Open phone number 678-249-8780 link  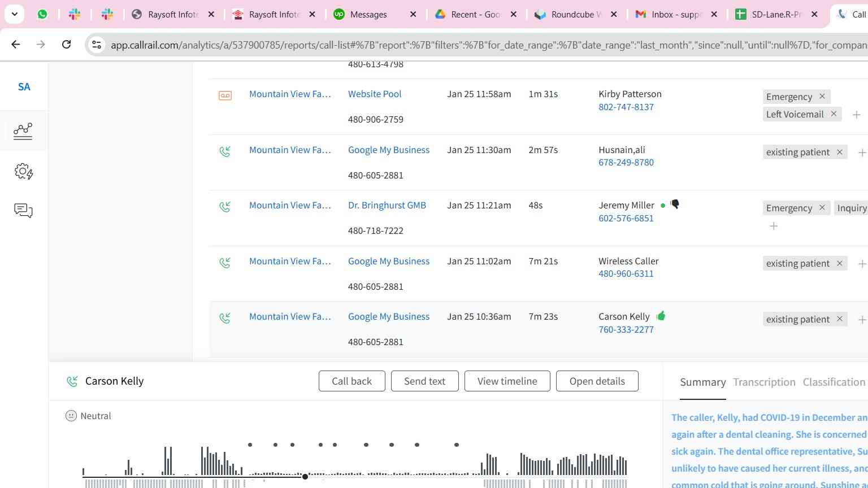[x=626, y=163]
